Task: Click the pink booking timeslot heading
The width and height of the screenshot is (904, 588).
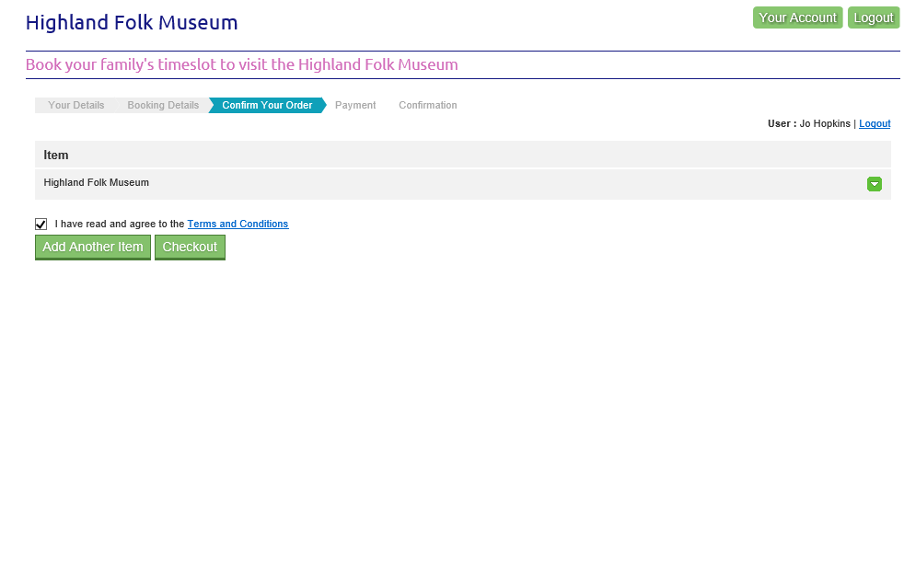Action: tap(241, 64)
